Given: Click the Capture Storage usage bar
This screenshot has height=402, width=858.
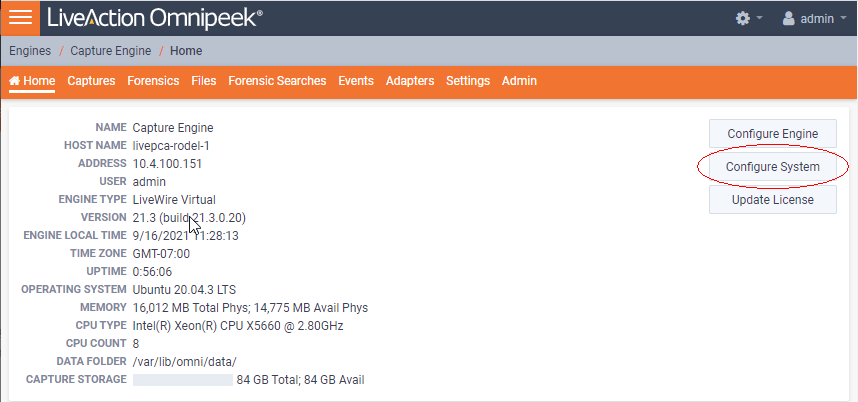Looking at the screenshot, I should [183, 380].
